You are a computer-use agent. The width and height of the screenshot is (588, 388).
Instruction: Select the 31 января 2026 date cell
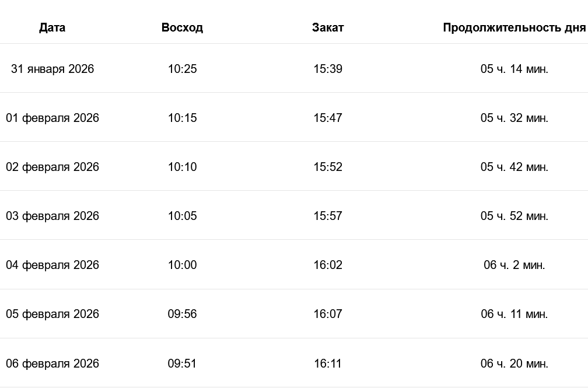click(x=52, y=69)
